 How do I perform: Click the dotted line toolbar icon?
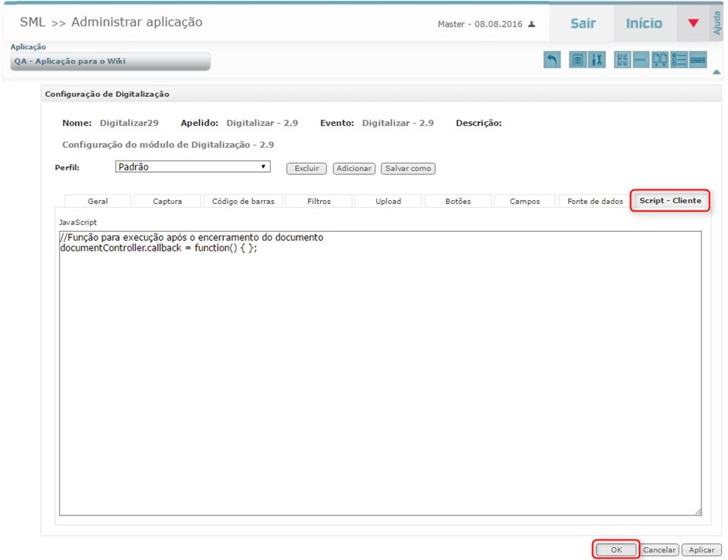pos(641,60)
